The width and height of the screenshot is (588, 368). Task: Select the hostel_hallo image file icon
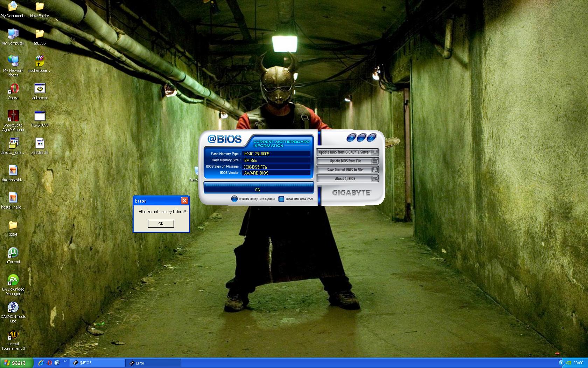click(x=13, y=201)
